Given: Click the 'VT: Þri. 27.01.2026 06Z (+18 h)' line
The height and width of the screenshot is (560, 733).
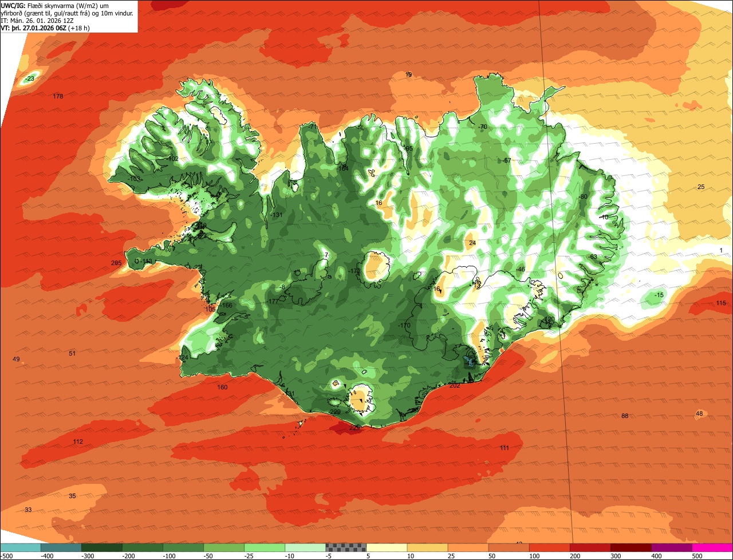Looking at the screenshot, I should click(x=46, y=27).
